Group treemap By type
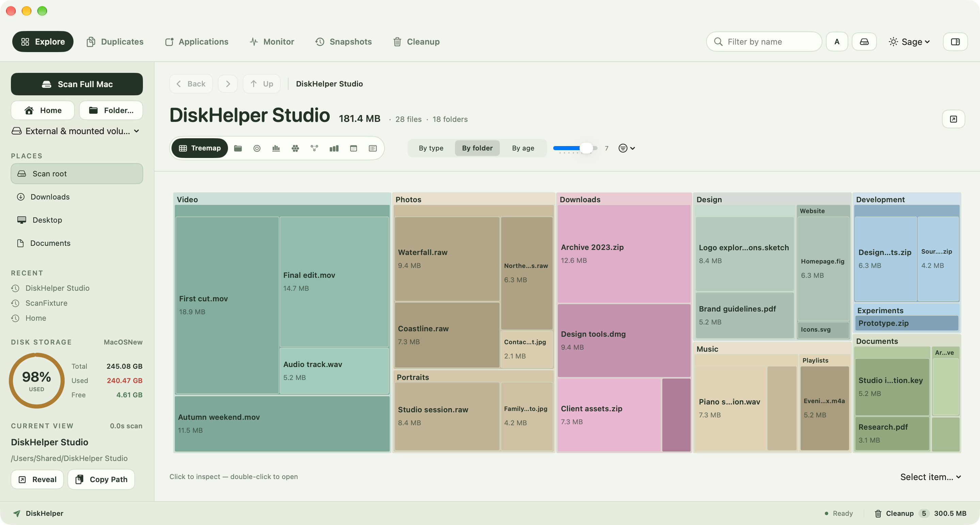The height and width of the screenshot is (525, 980). click(431, 148)
